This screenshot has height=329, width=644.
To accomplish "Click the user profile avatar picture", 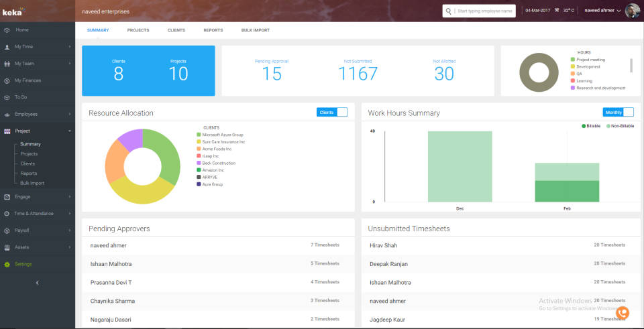I will [x=632, y=11].
